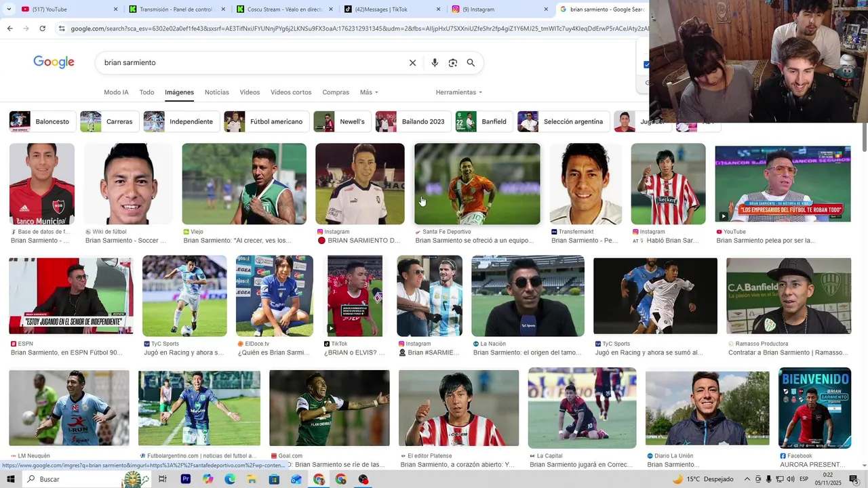Click the browser address bar URL
The image size is (868, 488).
pyautogui.click(x=353, y=28)
